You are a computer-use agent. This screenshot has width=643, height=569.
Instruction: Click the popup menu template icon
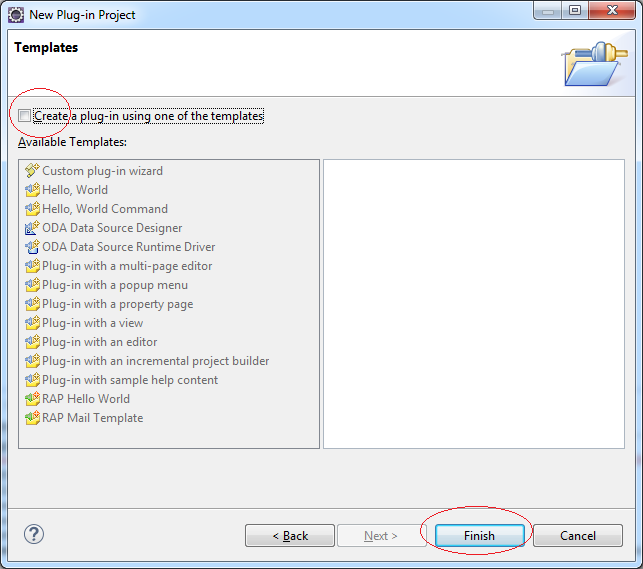32,284
